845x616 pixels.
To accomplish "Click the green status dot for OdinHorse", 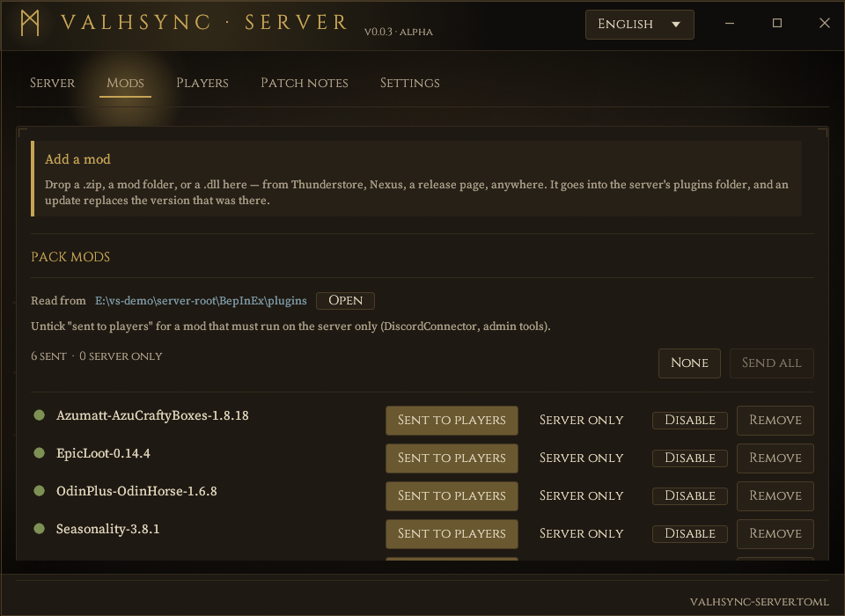I will [x=40, y=490].
